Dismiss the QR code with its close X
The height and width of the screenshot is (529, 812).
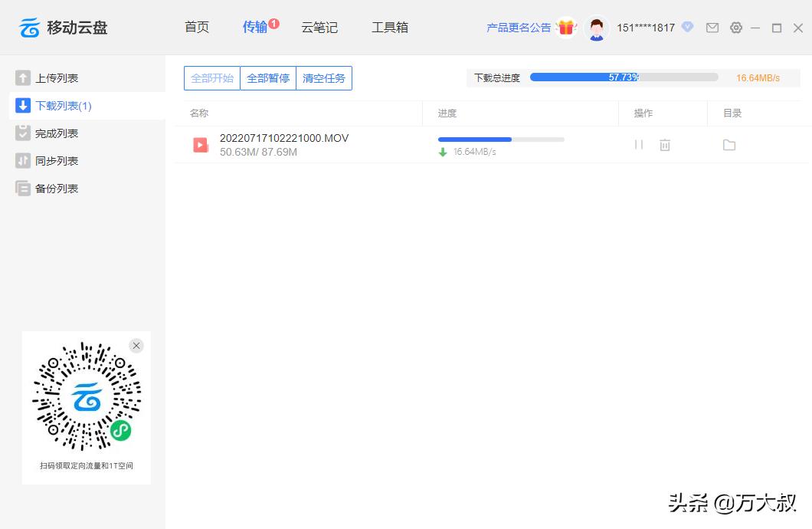(x=136, y=345)
